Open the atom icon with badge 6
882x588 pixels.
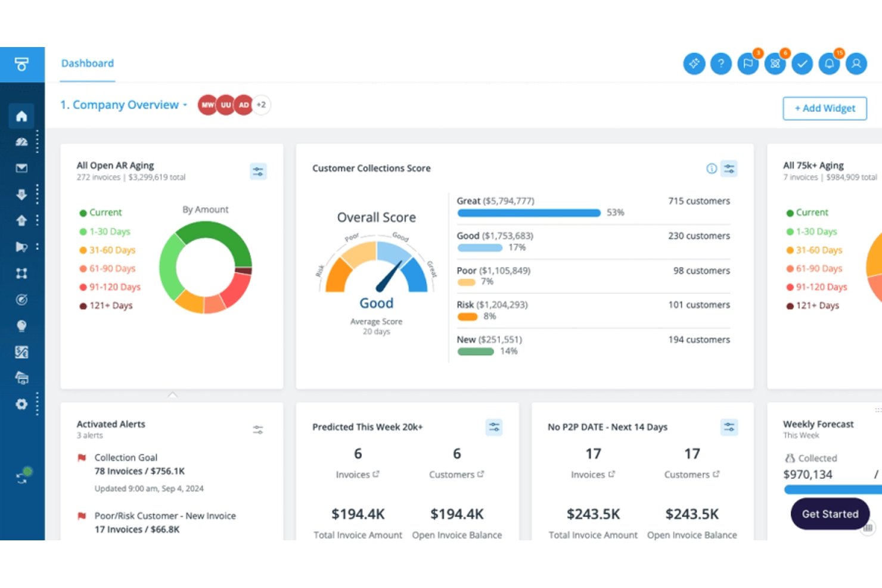coord(775,64)
